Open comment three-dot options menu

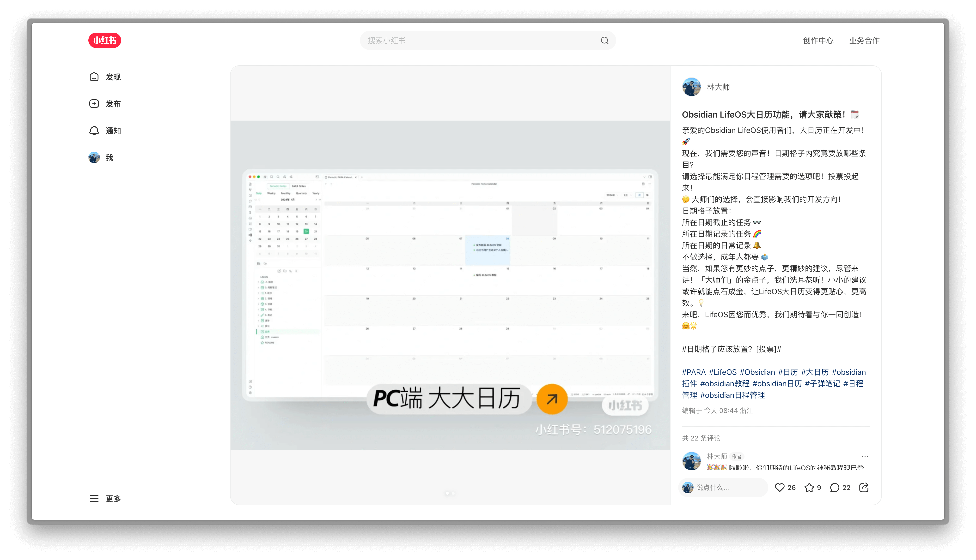point(865,457)
